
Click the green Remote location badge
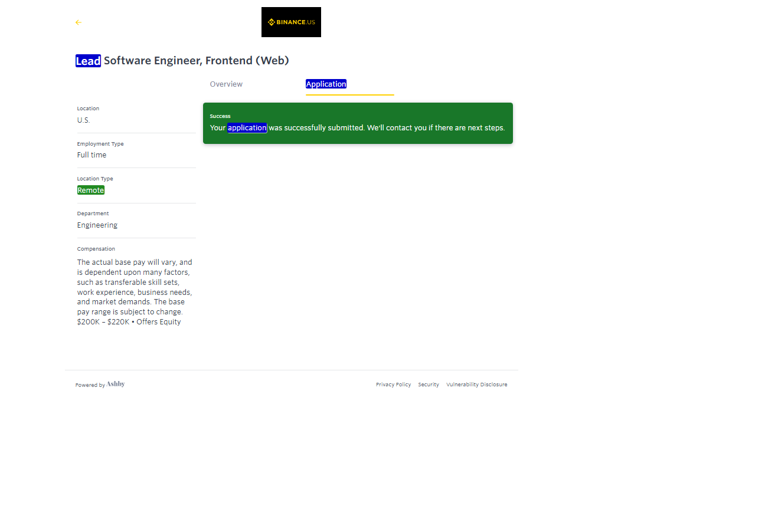click(x=91, y=190)
